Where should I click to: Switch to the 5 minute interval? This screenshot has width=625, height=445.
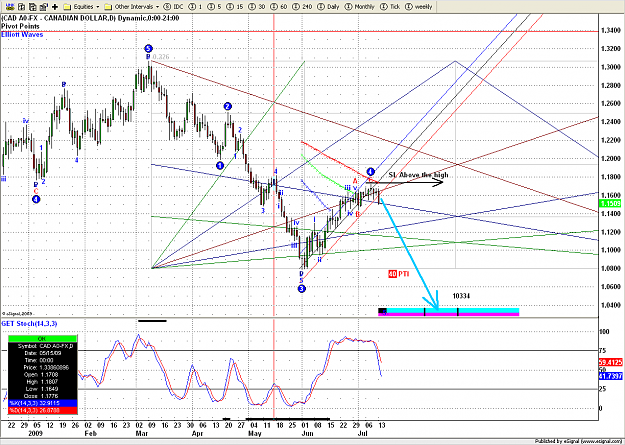click(x=216, y=7)
